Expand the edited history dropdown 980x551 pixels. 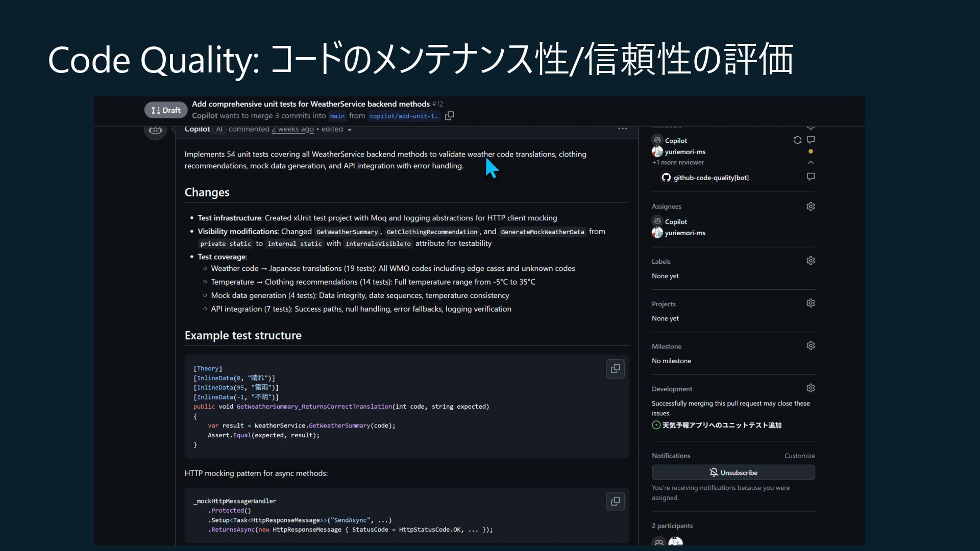click(x=349, y=130)
